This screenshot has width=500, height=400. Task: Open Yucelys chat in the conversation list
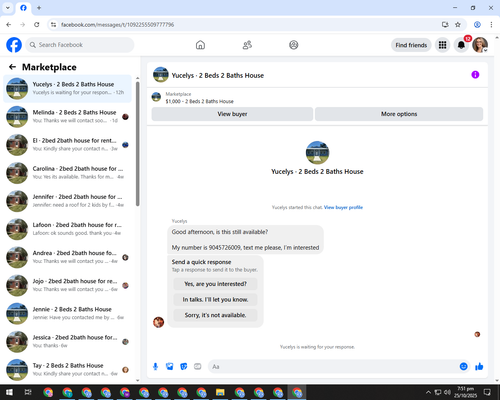(x=68, y=89)
